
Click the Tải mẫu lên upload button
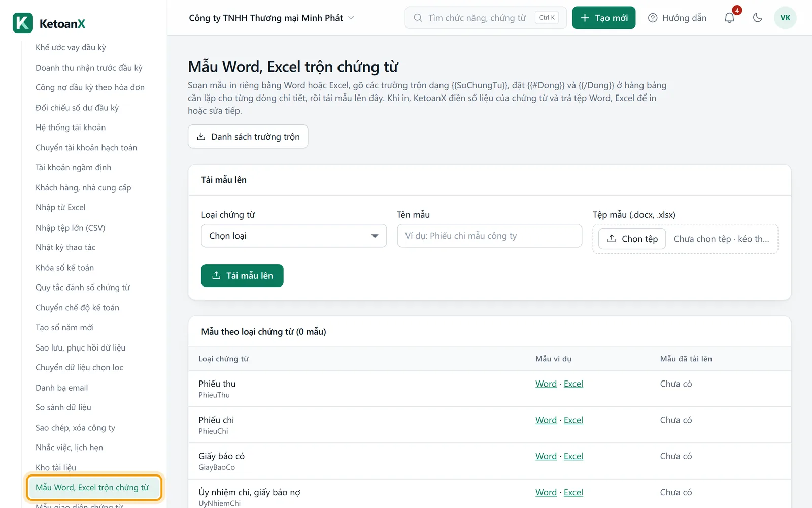[x=242, y=275]
